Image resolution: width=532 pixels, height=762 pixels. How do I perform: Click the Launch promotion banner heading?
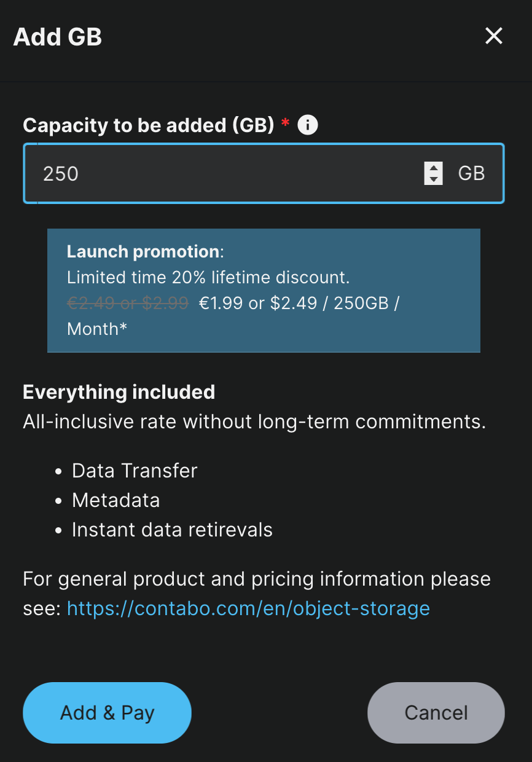pos(143,251)
